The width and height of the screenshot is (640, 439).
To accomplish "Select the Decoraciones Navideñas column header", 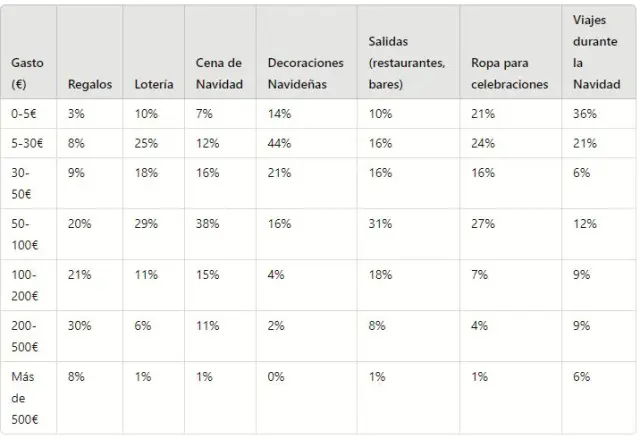I will [305, 73].
